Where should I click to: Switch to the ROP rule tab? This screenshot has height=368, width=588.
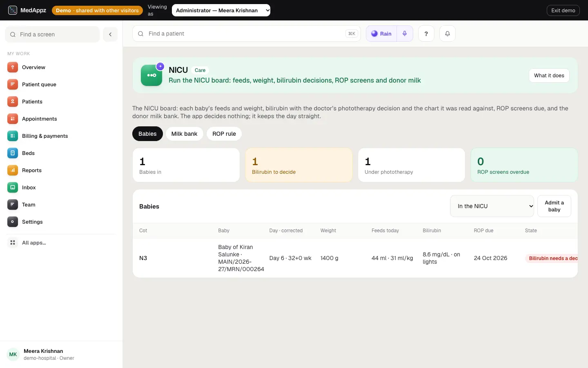[224, 134]
